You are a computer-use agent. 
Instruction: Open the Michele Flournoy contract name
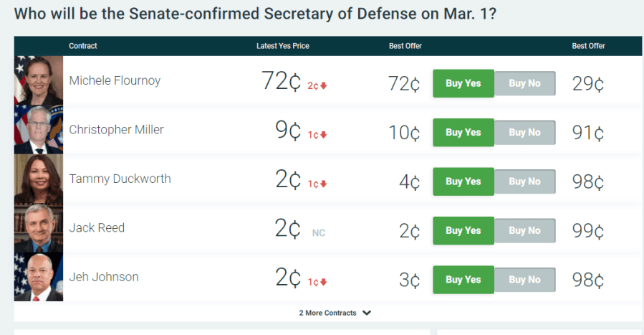pos(115,80)
